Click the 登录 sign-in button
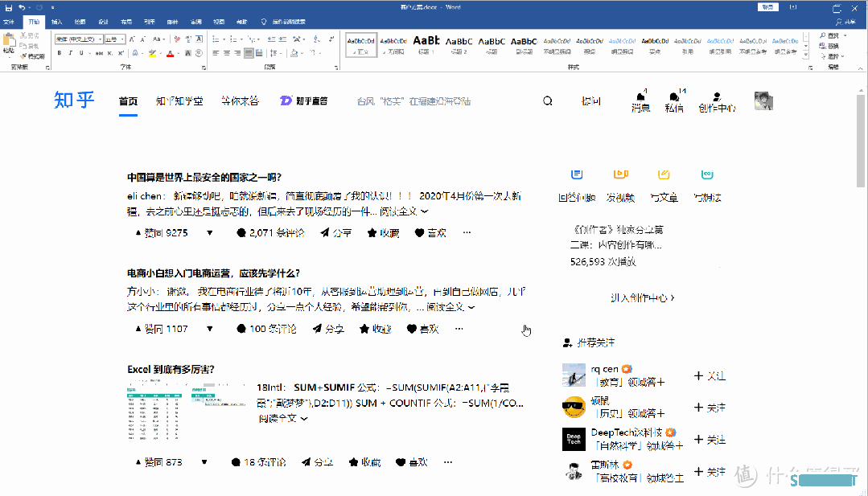The height and width of the screenshot is (496, 868). tap(767, 7)
